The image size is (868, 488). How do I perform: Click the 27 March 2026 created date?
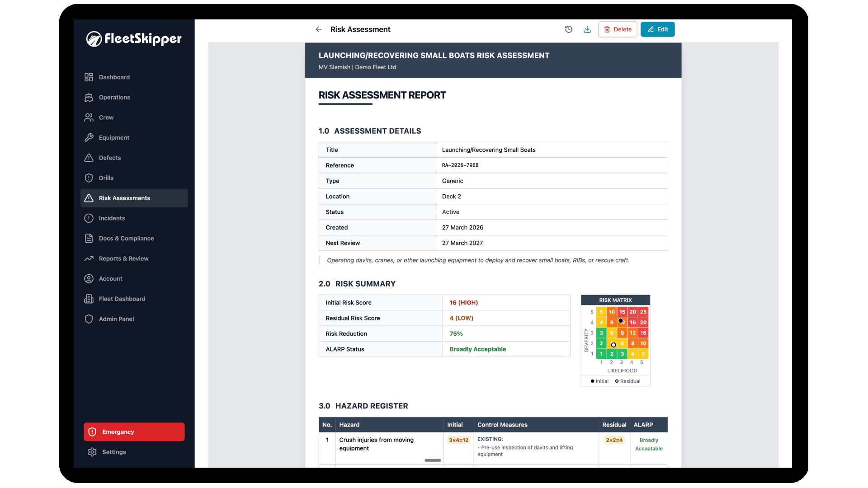pyautogui.click(x=462, y=228)
